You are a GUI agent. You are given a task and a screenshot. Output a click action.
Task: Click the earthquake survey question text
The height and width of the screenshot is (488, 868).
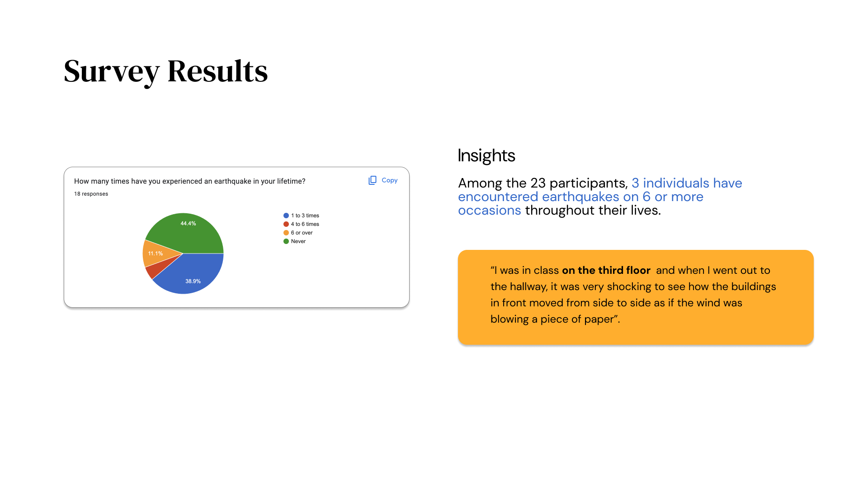(x=189, y=181)
